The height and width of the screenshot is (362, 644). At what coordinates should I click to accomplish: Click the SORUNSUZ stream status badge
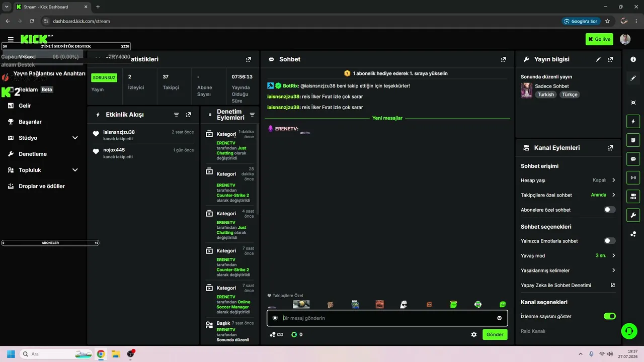point(104,78)
